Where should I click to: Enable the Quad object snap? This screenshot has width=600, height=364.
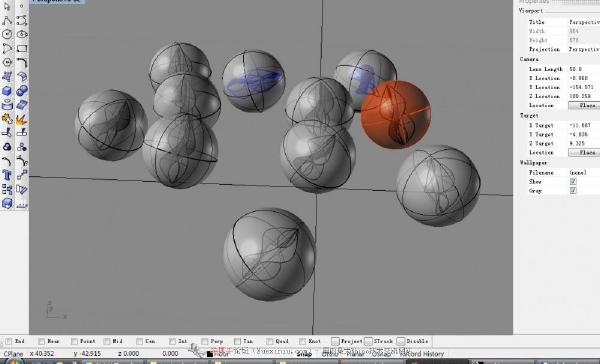(x=270, y=341)
